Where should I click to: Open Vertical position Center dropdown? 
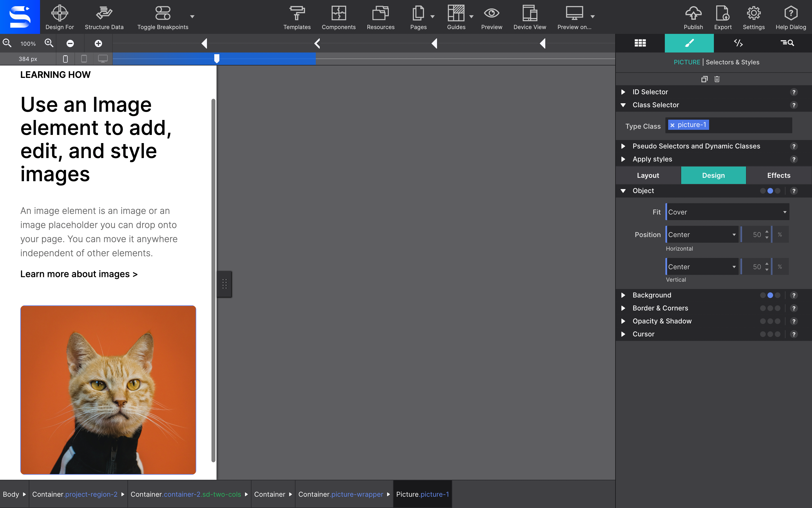[702, 267]
